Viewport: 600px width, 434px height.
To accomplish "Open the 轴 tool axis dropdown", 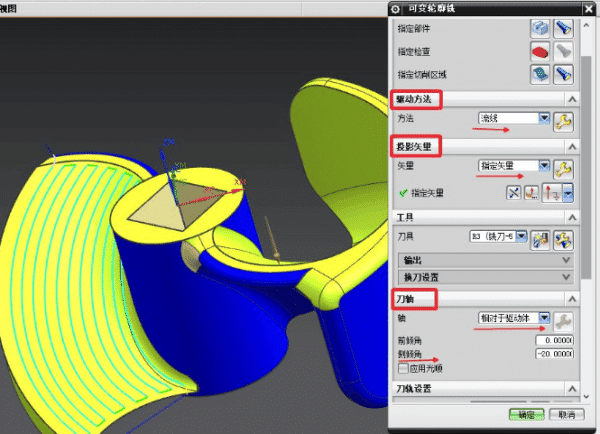I will [x=545, y=318].
